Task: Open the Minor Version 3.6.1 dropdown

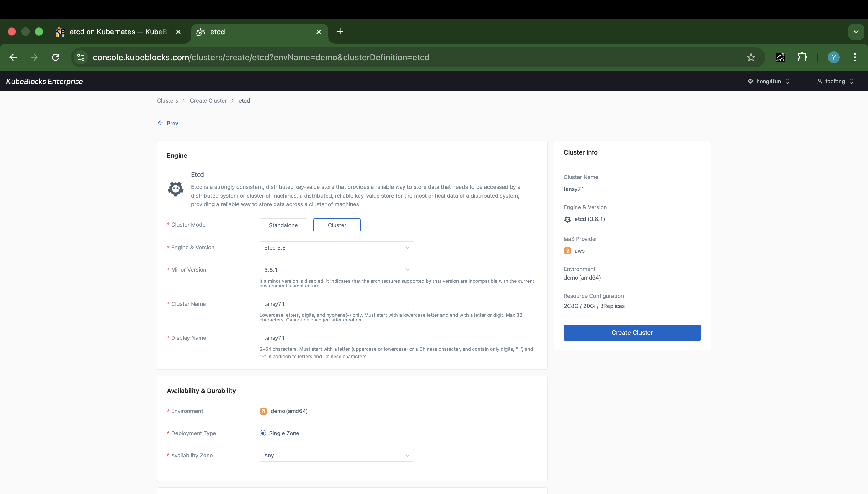Action: 337,270
